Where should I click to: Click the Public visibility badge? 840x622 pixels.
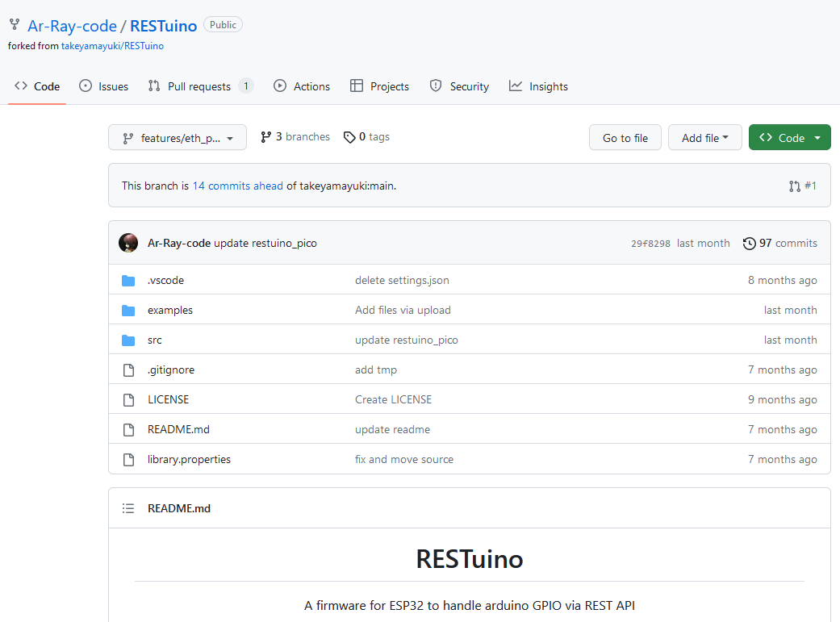coord(223,25)
